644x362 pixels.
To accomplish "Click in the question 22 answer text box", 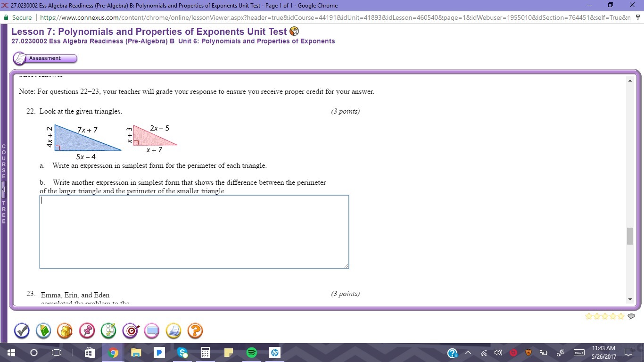I will 194,232.
